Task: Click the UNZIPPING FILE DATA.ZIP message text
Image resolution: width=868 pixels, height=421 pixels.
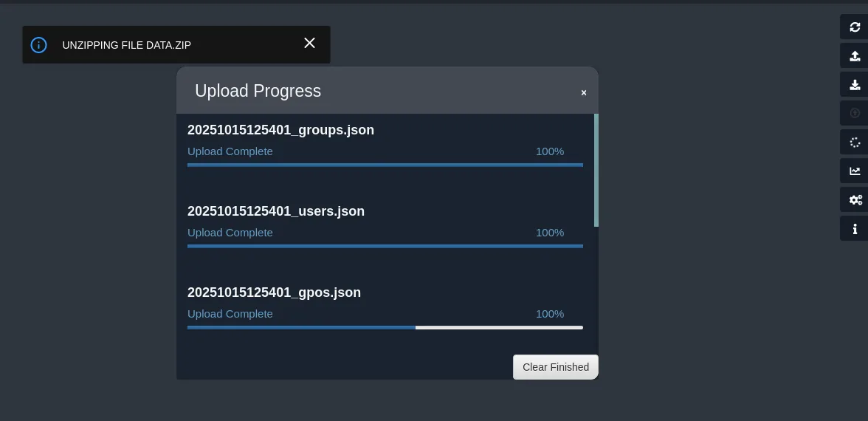Action: (x=127, y=46)
